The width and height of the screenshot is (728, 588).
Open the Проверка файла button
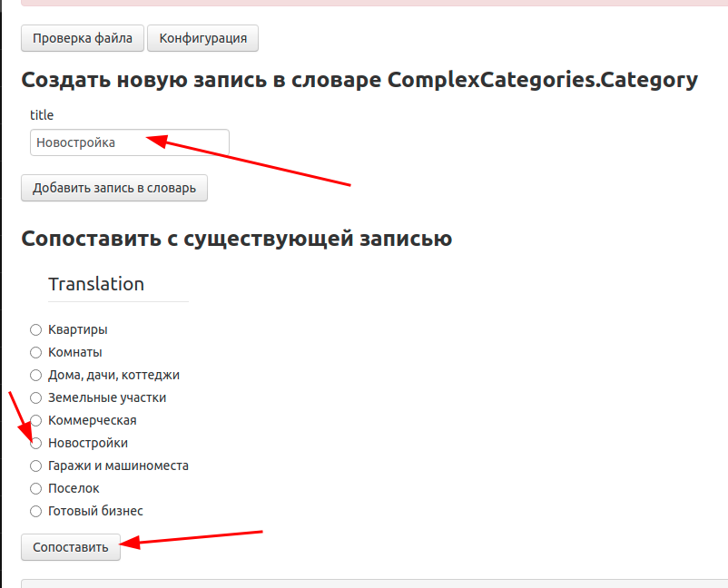pos(83,38)
